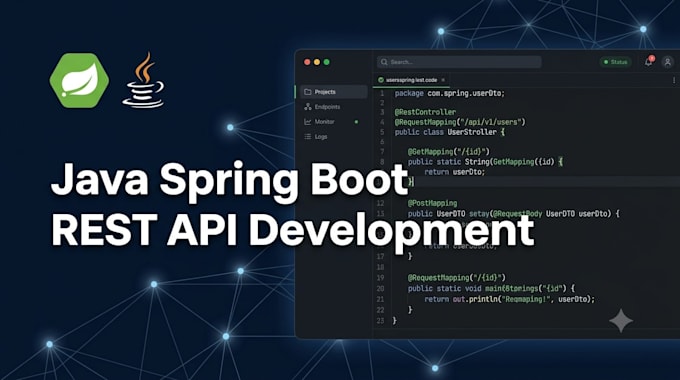Click the green dot beside Monitor
This screenshot has height=380, width=680.
click(x=356, y=122)
